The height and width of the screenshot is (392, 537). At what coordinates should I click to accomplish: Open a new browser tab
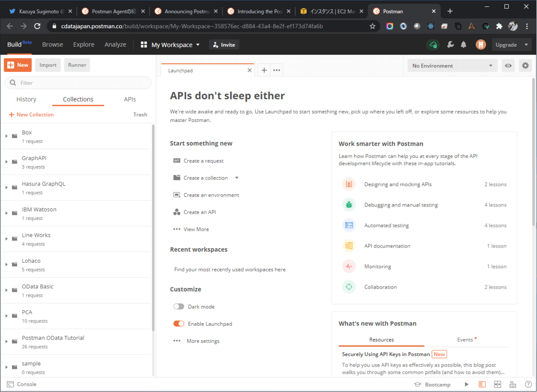point(450,11)
